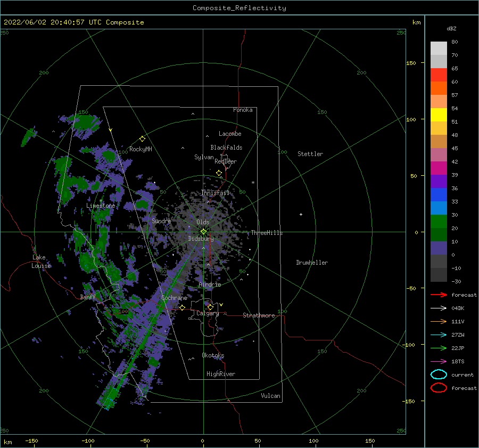Click the Calgary city label
Image resolution: width=479 pixels, height=448 pixels.
pos(208,313)
